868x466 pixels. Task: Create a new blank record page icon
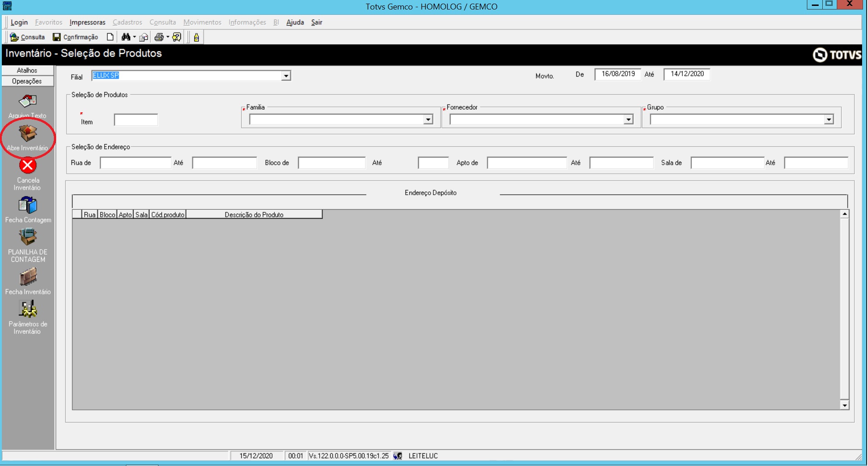pyautogui.click(x=110, y=37)
